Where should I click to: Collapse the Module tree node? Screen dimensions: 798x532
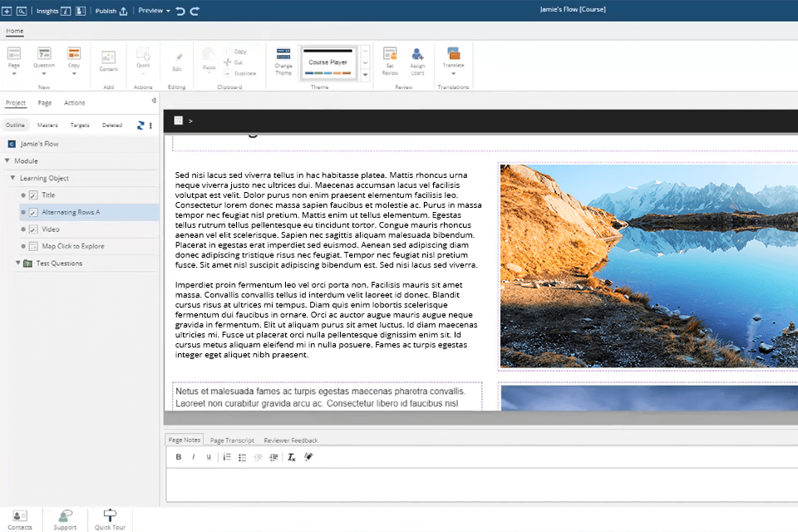[7, 160]
